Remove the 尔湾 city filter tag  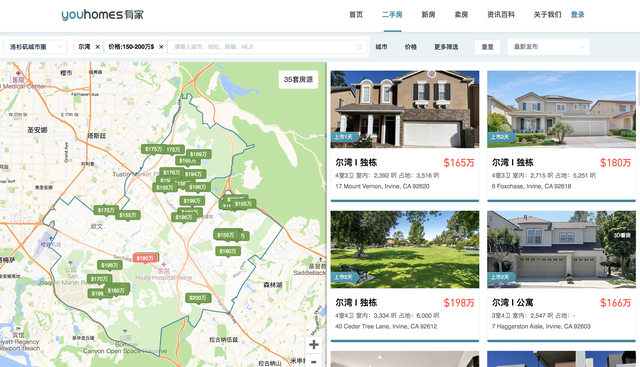(x=98, y=47)
